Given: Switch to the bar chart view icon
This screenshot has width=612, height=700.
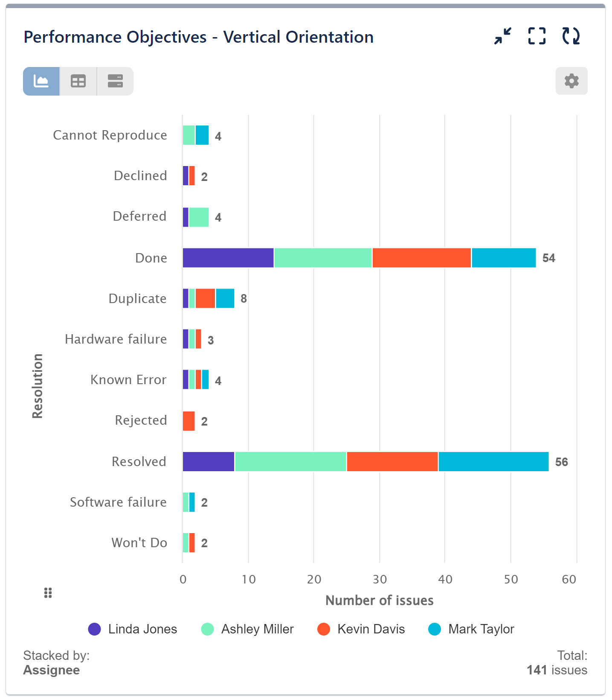Looking at the screenshot, I should [41, 81].
